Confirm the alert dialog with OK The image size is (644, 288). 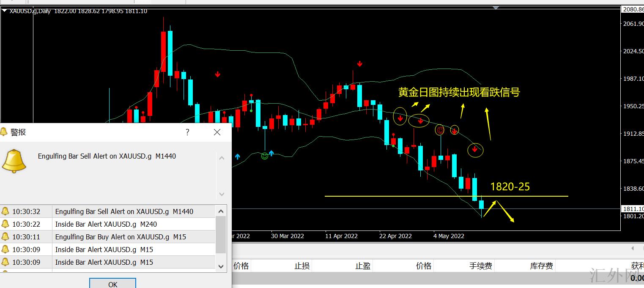113,284
